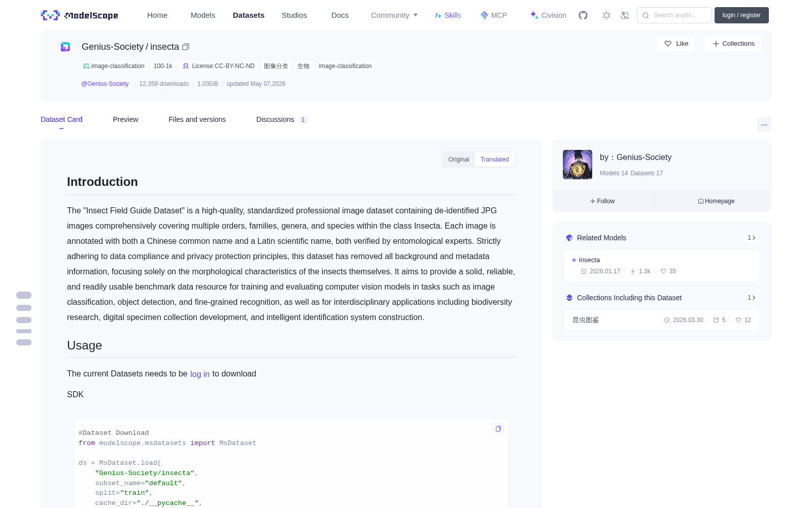Expand the Community dropdown menu
The image size is (812, 508).
tap(394, 15)
